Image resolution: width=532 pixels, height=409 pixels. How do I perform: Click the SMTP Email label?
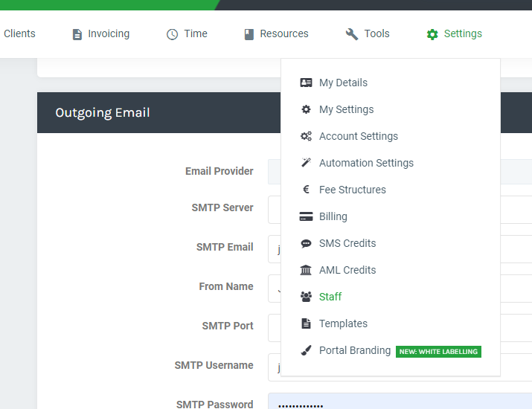225,247
